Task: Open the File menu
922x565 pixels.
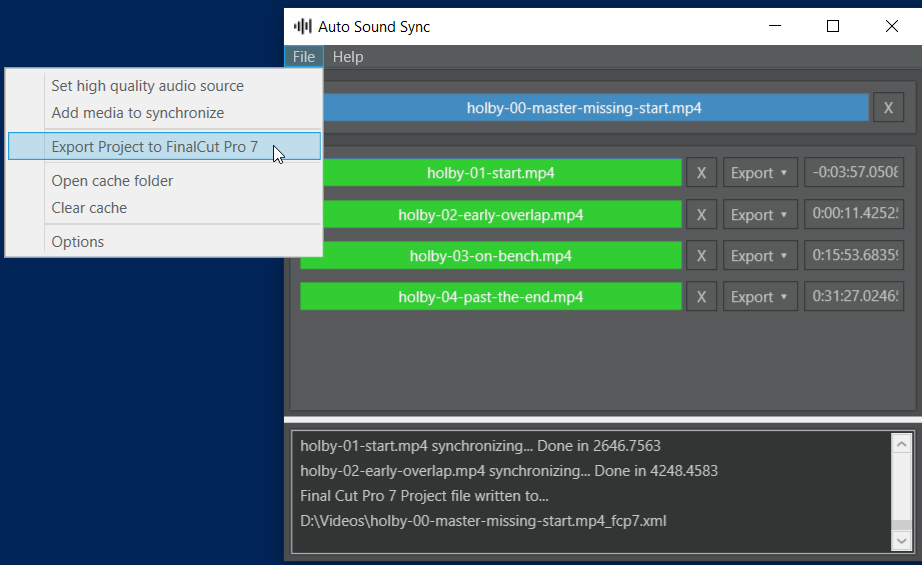Action: [x=303, y=57]
